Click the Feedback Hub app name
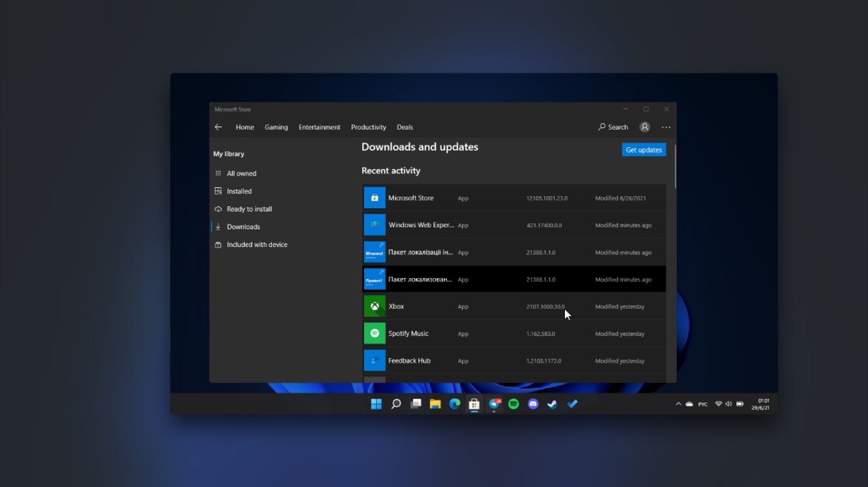The image size is (868, 487). 410,361
